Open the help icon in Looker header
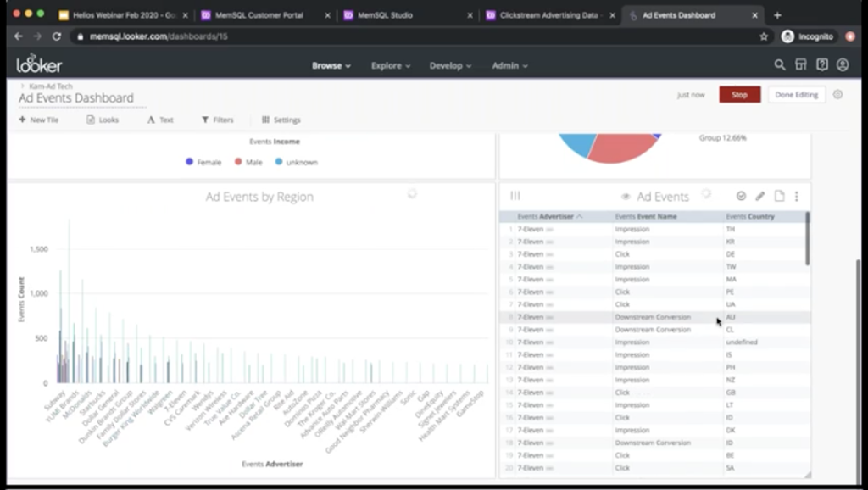 coord(821,65)
